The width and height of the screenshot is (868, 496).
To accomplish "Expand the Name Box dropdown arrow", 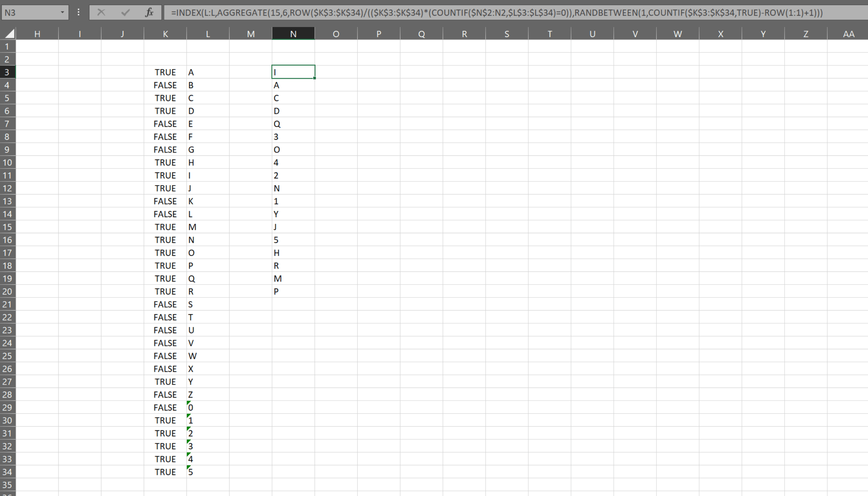I will (x=62, y=13).
